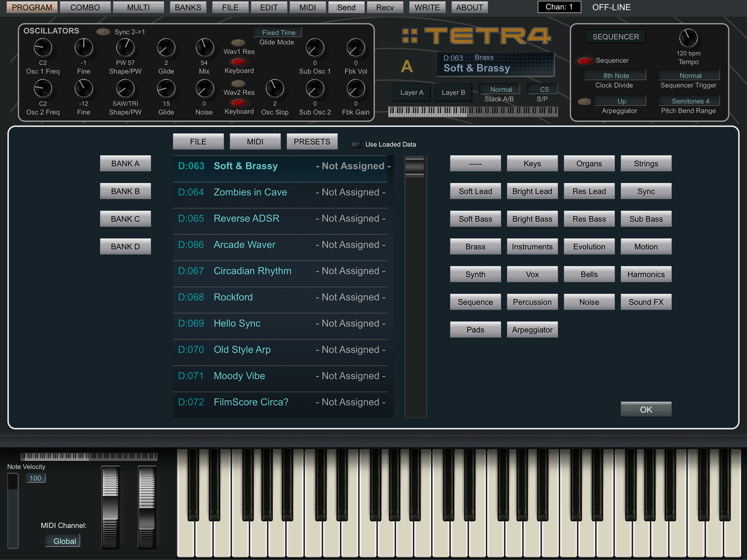
Task: Open the BANKS tab
Action: tap(188, 7)
